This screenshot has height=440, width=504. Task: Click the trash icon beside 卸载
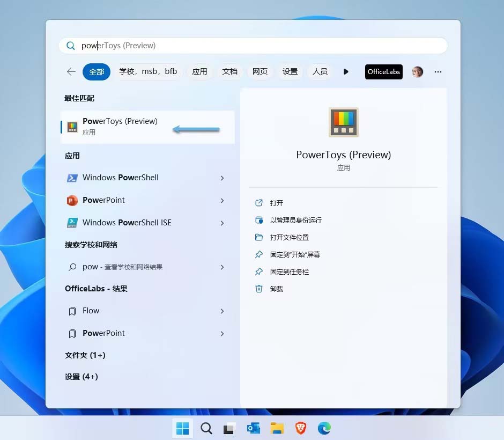pyautogui.click(x=259, y=289)
